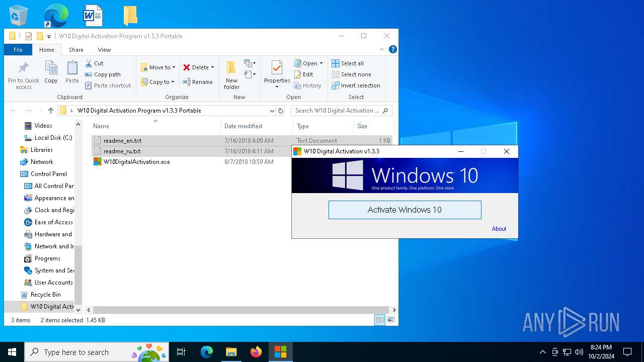Click the volume speaker tray icon
The height and width of the screenshot is (362, 644).
pyautogui.click(x=579, y=352)
